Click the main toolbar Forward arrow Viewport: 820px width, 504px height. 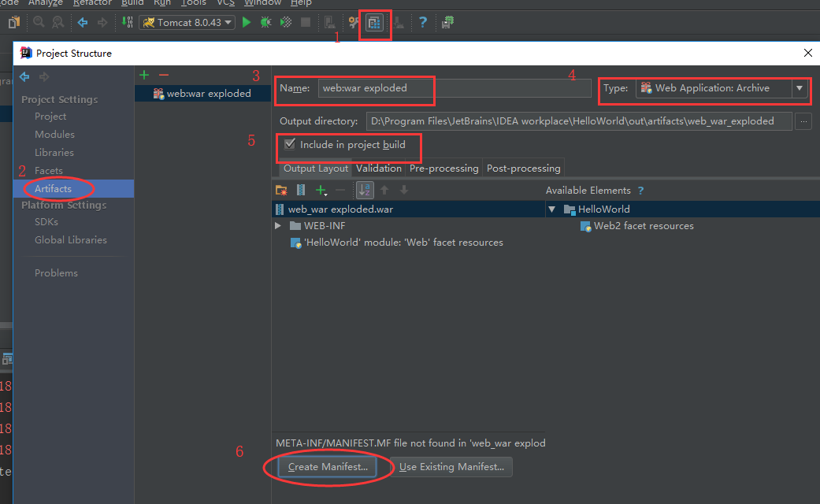(102, 22)
